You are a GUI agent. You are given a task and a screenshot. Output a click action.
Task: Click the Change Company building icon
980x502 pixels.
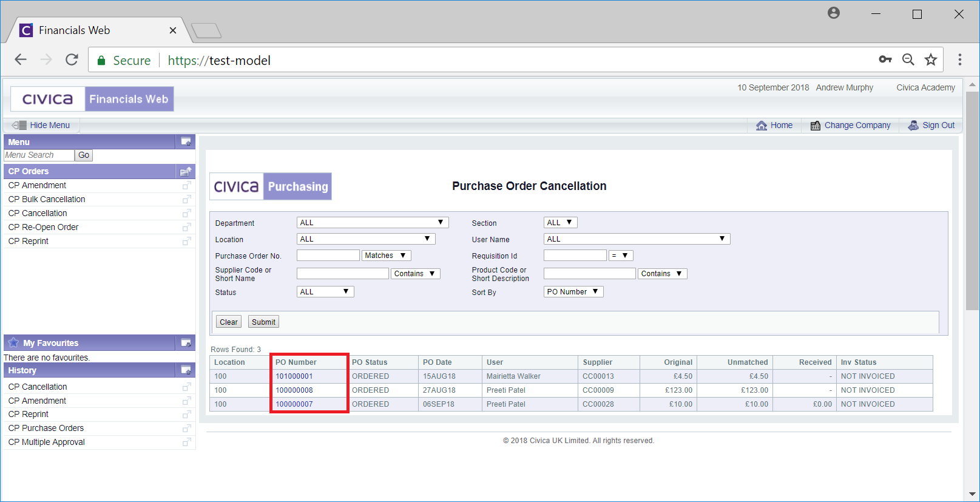tap(816, 125)
